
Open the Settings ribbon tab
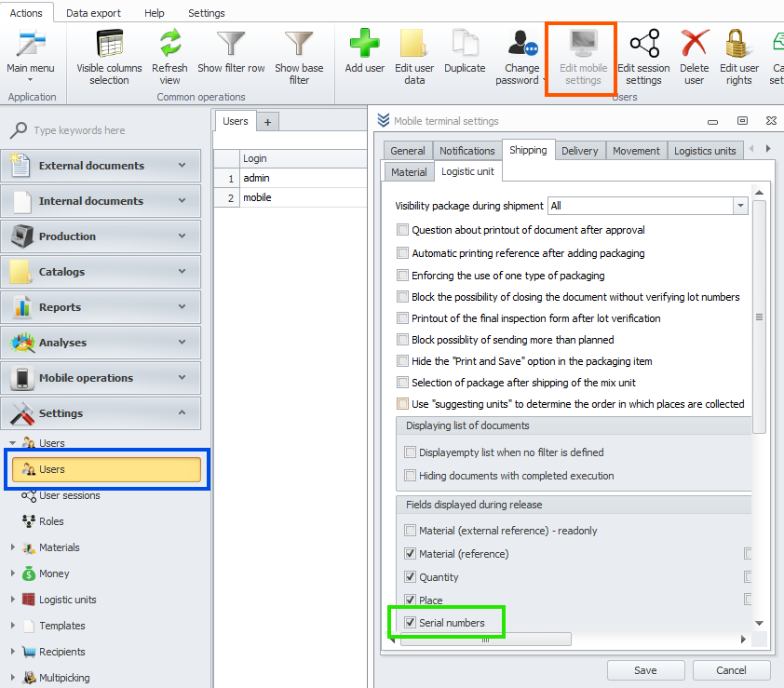207,13
